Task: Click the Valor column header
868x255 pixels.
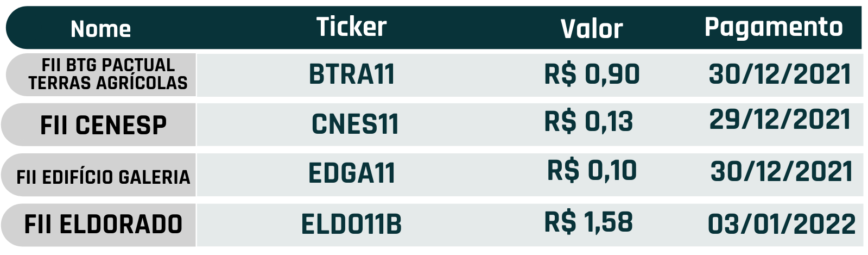Action: 592,29
